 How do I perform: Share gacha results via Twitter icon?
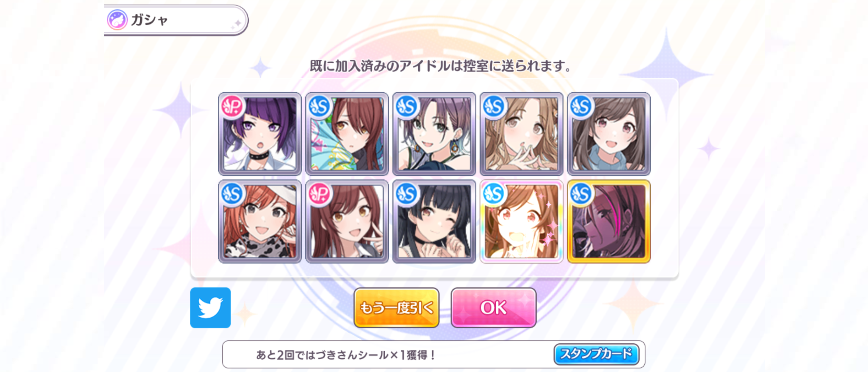pyautogui.click(x=210, y=308)
